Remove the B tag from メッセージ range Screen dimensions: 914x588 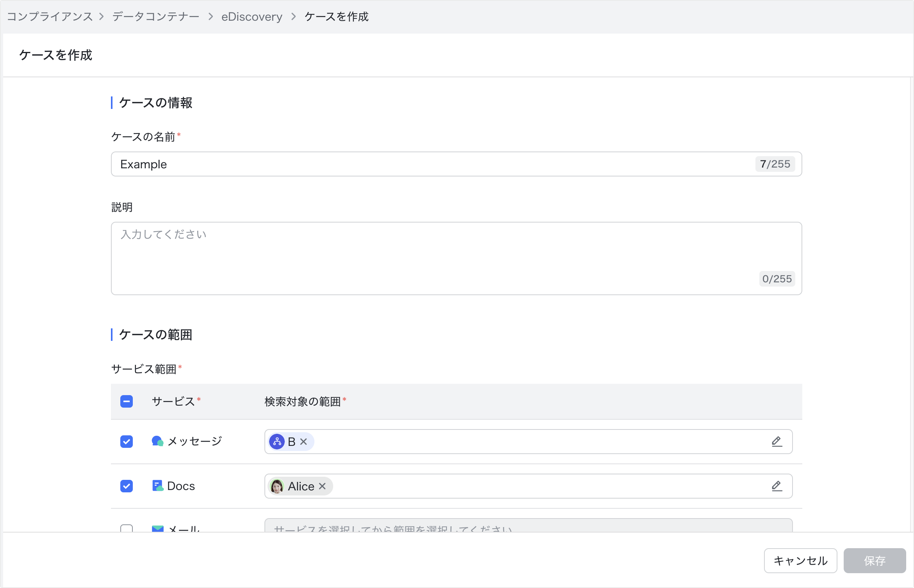pyautogui.click(x=303, y=442)
